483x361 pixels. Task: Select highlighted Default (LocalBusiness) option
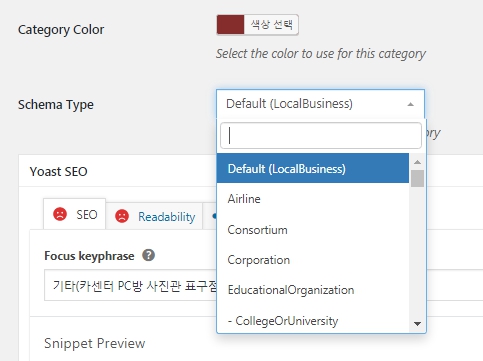pyautogui.click(x=313, y=168)
